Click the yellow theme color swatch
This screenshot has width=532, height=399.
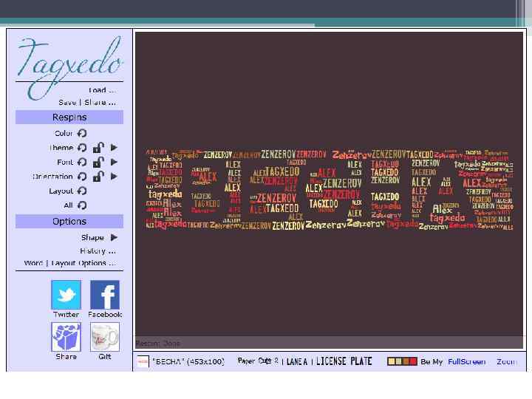coord(391,361)
